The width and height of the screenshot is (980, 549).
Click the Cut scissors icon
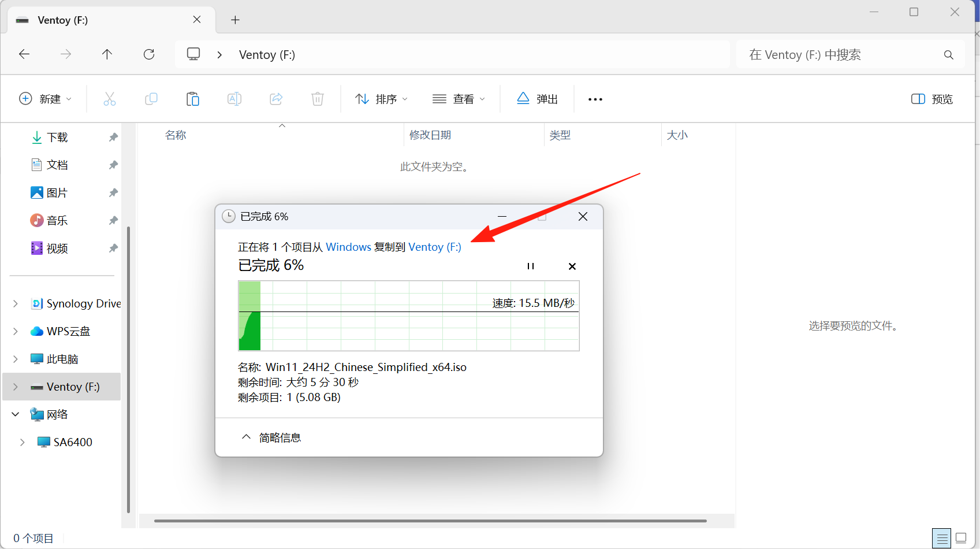pyautogui.click(x=110, y=99)
